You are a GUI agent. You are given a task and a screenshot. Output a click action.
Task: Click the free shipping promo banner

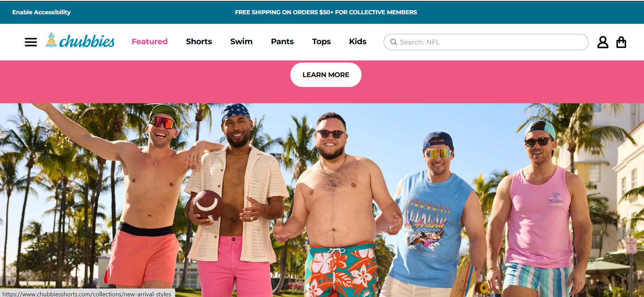pyautogui.click(x=326, y=12)
